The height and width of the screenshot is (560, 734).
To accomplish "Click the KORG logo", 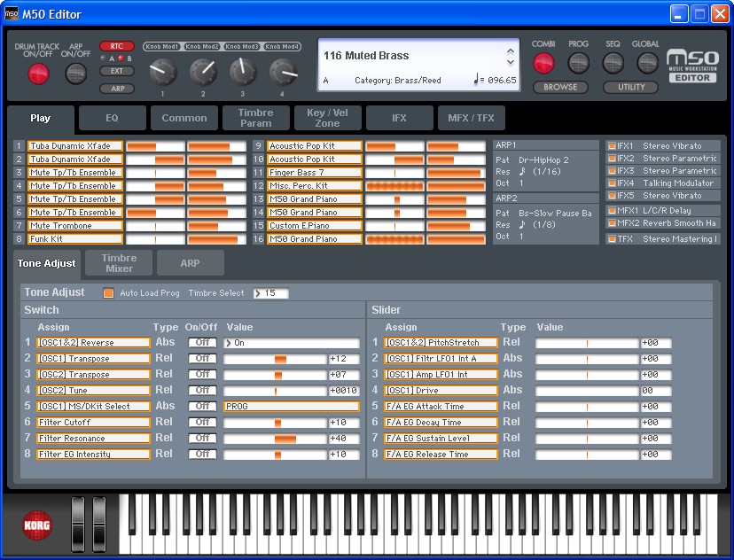I will click(37, 525).
